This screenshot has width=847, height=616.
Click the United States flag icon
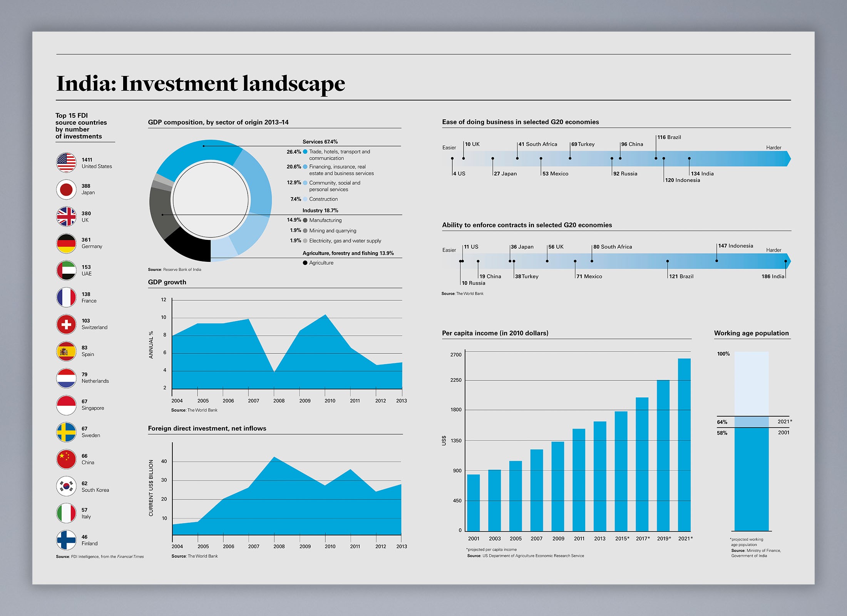click(66, 162)
